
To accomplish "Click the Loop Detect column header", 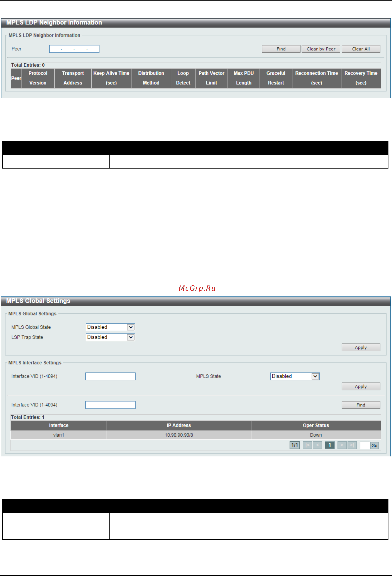I will click(x=183, y=78).
